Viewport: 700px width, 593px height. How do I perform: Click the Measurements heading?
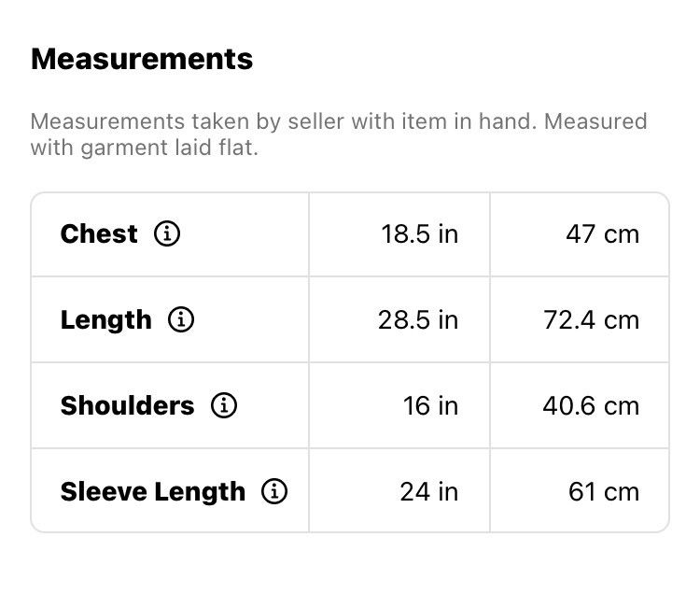pyautogui.click(x=142, y=59)
